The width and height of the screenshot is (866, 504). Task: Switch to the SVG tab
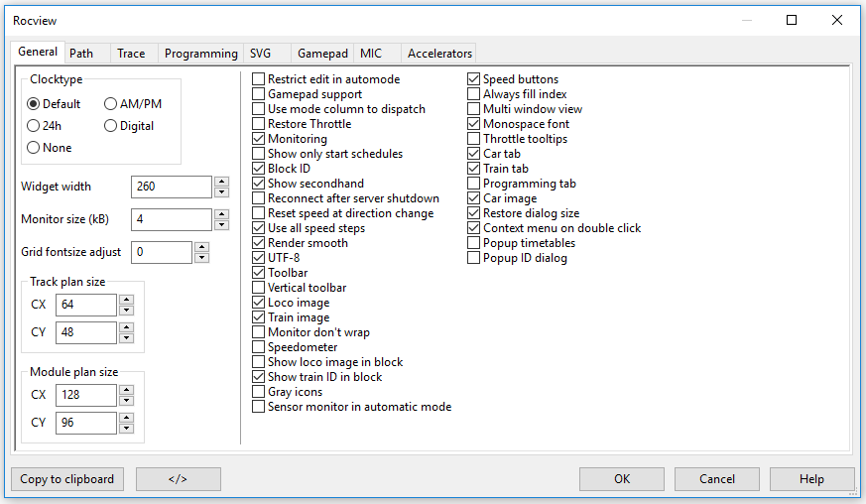(x=260, y=54)
